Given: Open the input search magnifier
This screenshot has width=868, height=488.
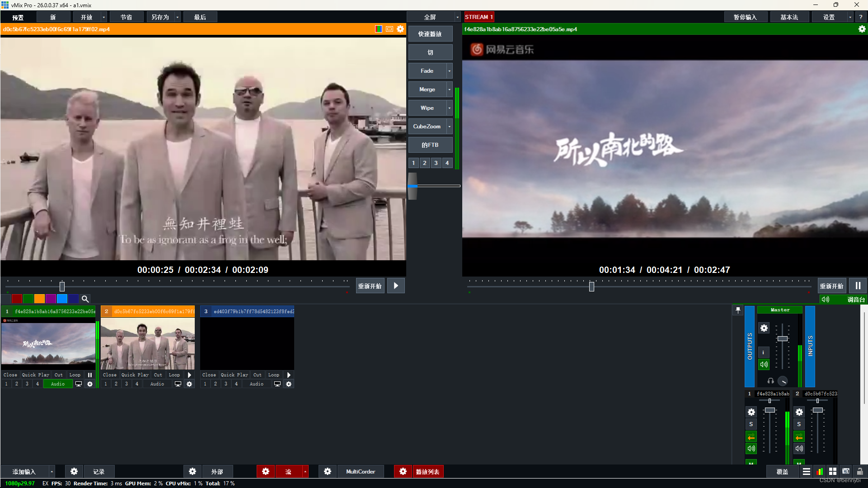Looking at the screenshot, I should (x=85, y=299).
